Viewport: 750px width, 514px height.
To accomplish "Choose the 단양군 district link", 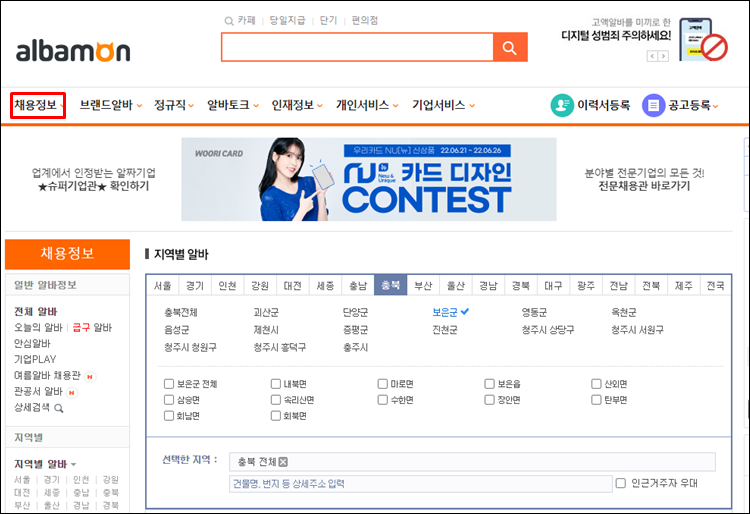I will [355, 313].
